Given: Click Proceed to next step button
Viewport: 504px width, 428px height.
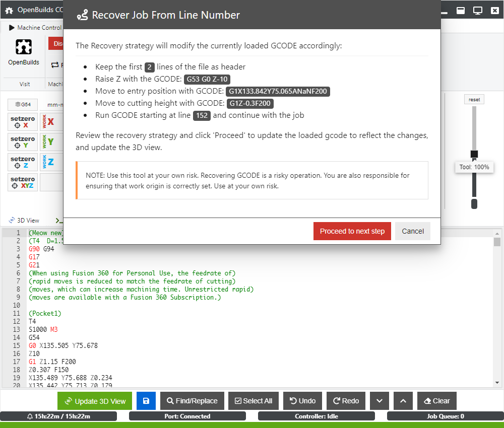Looking at the screenshot, I should pos(352,231).
